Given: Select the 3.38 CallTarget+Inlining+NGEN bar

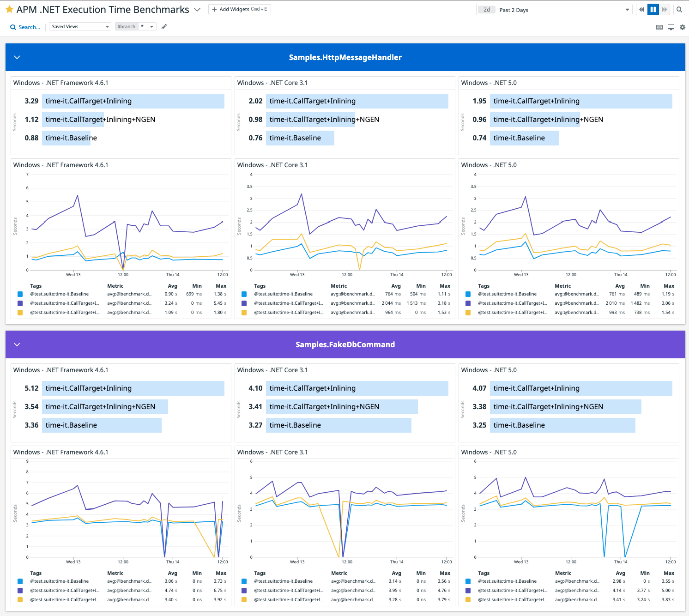Looking at the screenshot, I should [566, 407].
